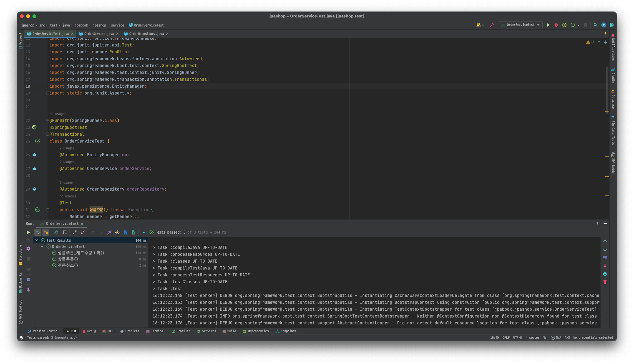Import tests from file icon
This screenshot has width=634, height=364.
[125, 232]
